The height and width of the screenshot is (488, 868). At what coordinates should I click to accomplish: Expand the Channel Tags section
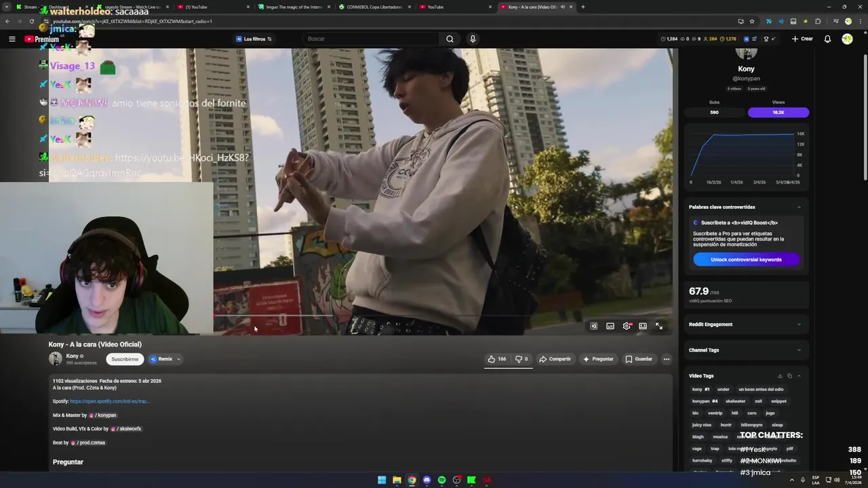click(x=746, y=350)
